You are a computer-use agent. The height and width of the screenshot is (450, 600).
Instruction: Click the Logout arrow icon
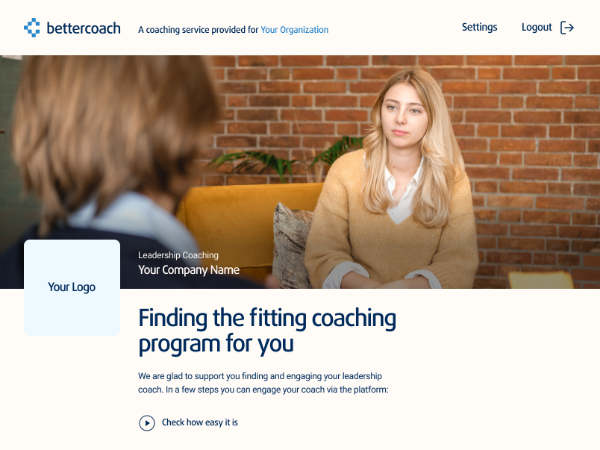coord(567,28)
